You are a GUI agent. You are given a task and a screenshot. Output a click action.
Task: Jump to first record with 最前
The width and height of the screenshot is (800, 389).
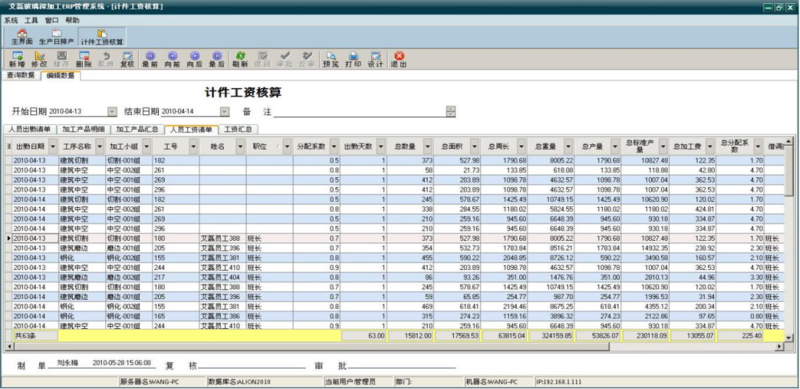point(150,59)
